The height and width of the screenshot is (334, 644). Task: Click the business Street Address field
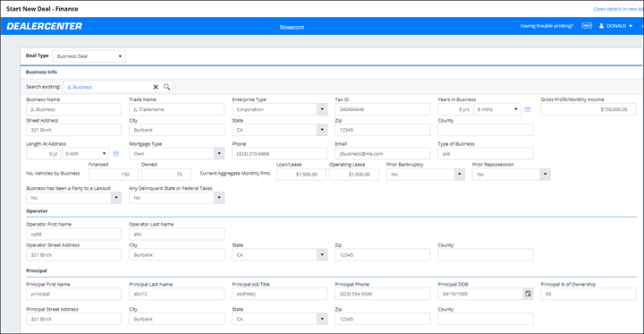[73, 130]
